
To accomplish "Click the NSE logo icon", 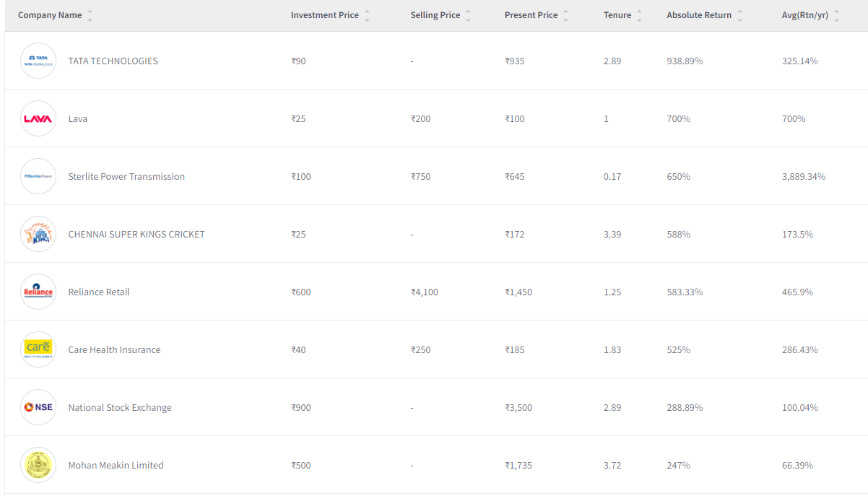I will pos(38,407).
